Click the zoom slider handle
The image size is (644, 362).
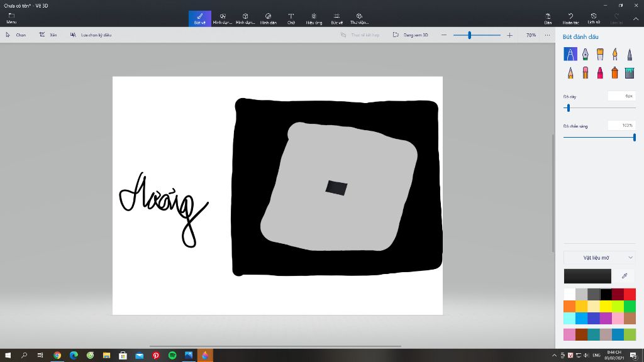[x=469, y=35]
